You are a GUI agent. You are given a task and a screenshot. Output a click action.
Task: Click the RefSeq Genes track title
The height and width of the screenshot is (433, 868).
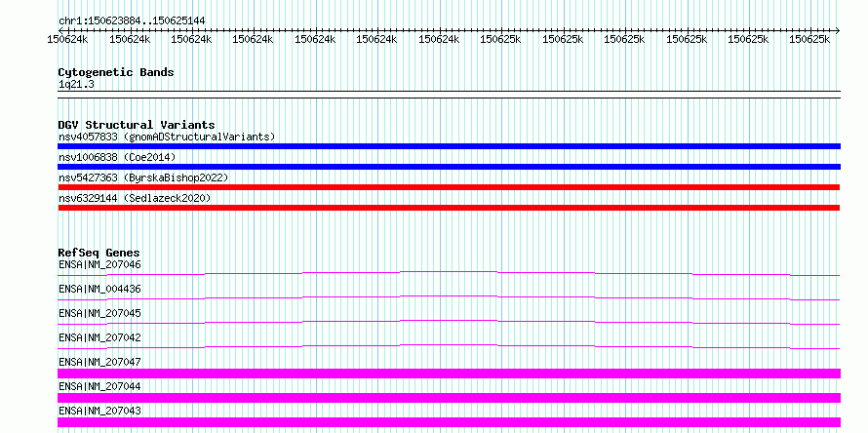pyautogui.click(x=99, y=253)
